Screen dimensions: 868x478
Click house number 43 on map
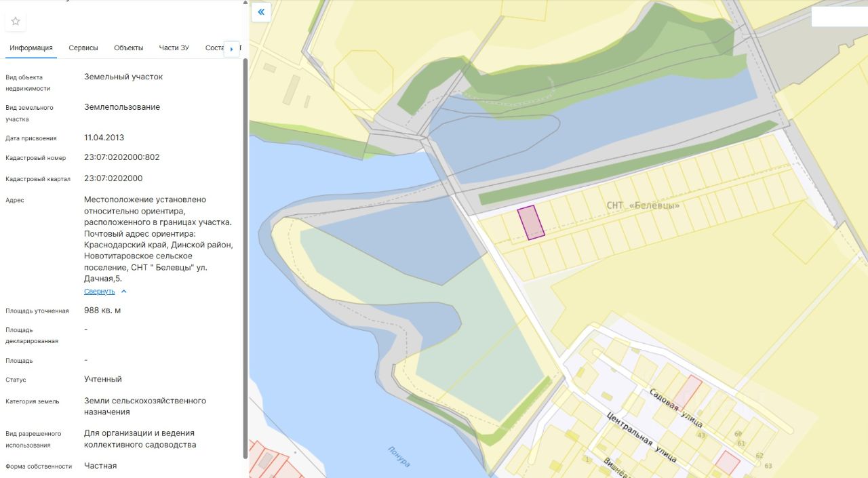click(x=701, y=435)
